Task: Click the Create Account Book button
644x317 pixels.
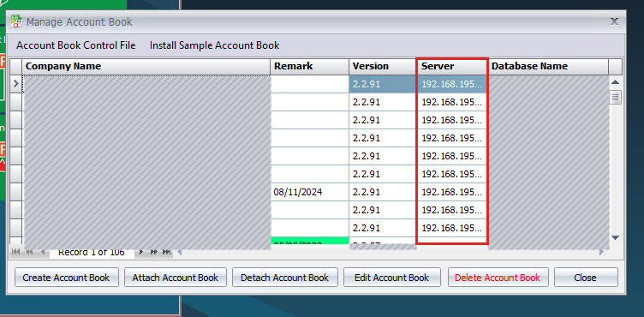Action: point(66,278)
